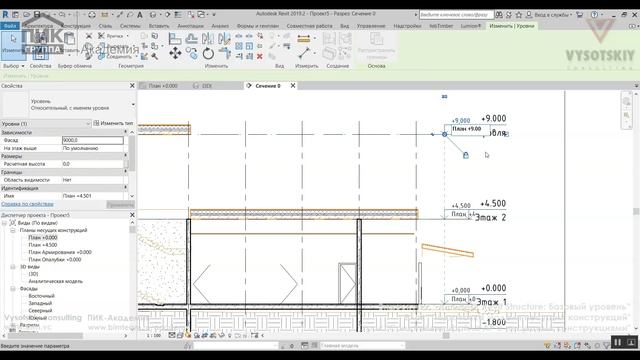Click the filter icon in status bar
640x360 pixels.
point(607,346)
